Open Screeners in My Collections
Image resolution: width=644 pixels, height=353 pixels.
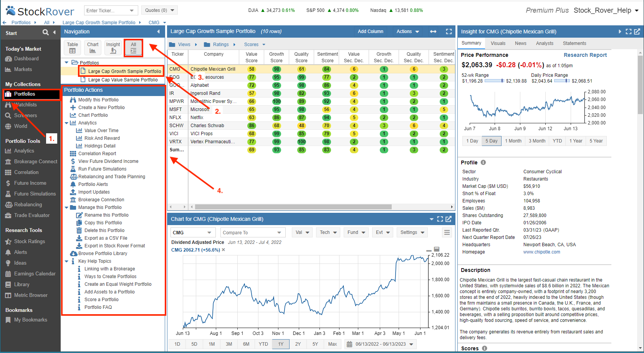pyautogui.click(x=25, y=115)
